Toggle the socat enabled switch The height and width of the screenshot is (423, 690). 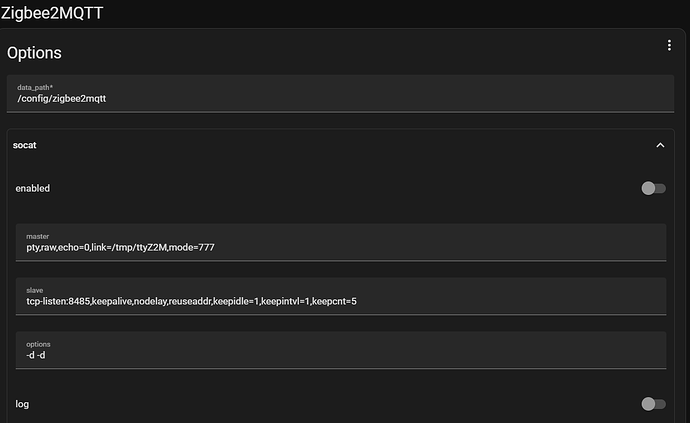point(653,188)
